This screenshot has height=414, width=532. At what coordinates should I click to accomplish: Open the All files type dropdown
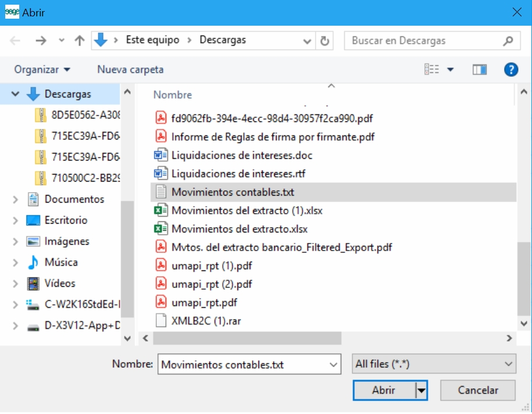434,364
